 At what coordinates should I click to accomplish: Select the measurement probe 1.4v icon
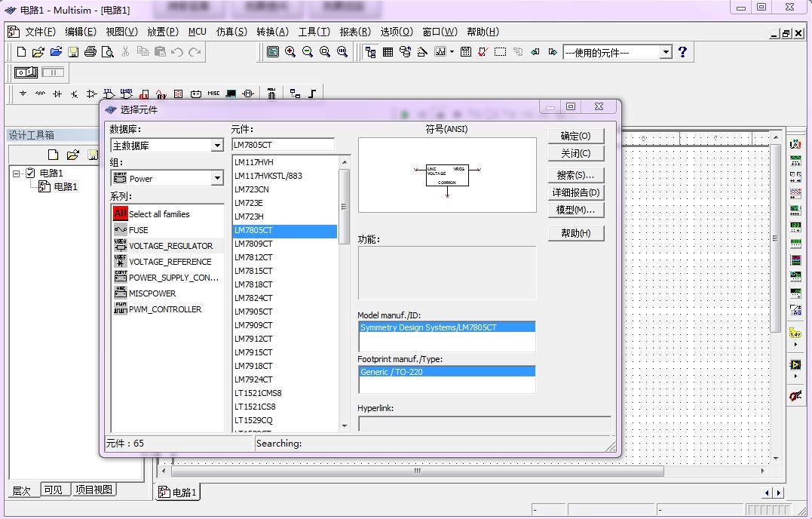tap(795, 333)
